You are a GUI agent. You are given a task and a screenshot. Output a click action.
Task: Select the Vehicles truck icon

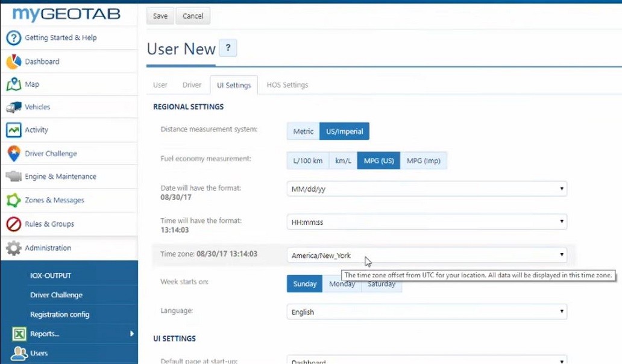(14, 107)
